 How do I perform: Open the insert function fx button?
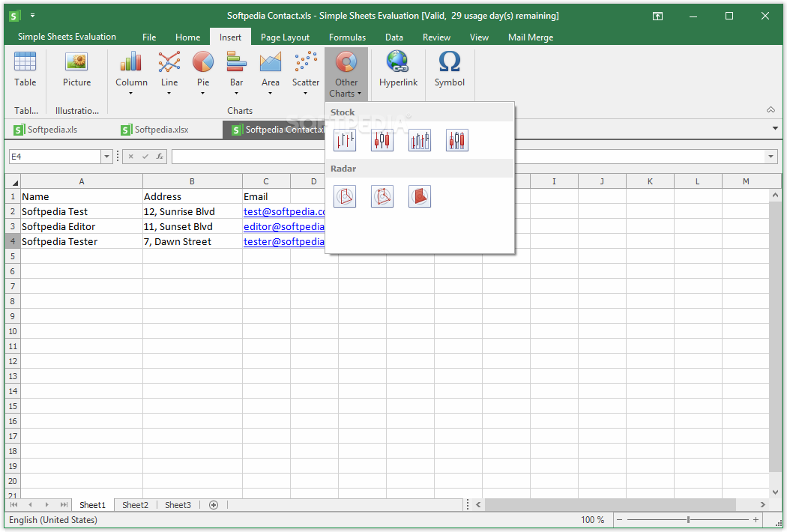[x=160, y=157]
